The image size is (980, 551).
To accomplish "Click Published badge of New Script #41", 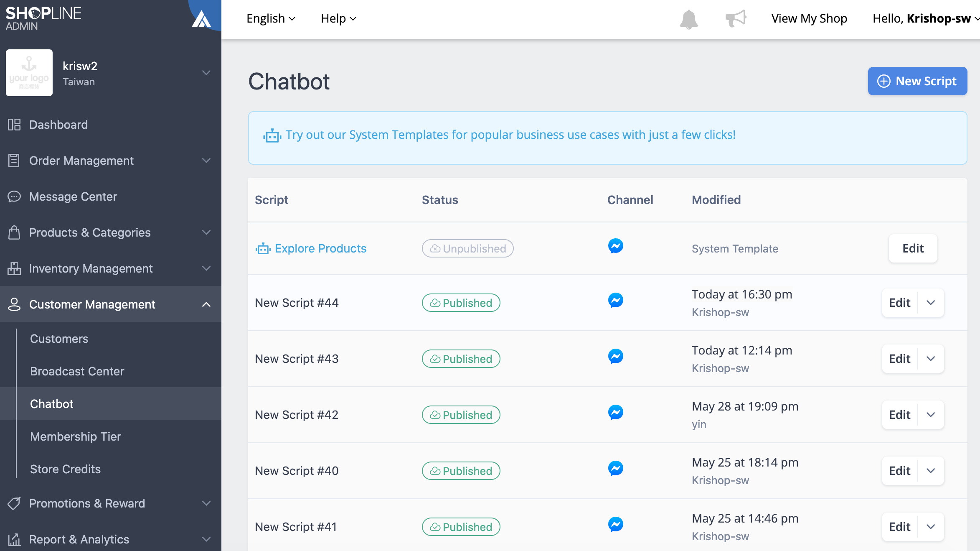I will [461, 527].
